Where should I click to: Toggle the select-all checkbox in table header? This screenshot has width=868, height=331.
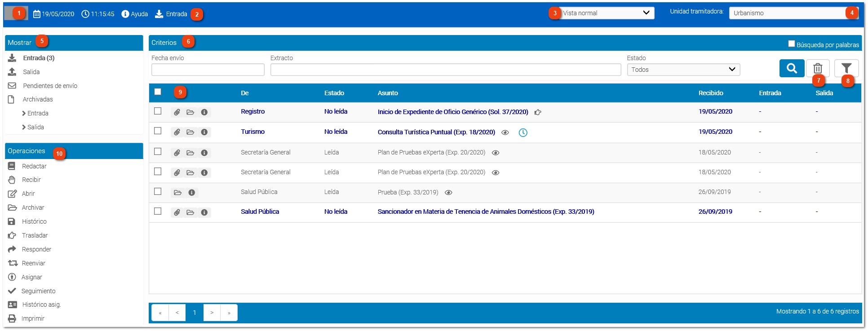point(158,92)
